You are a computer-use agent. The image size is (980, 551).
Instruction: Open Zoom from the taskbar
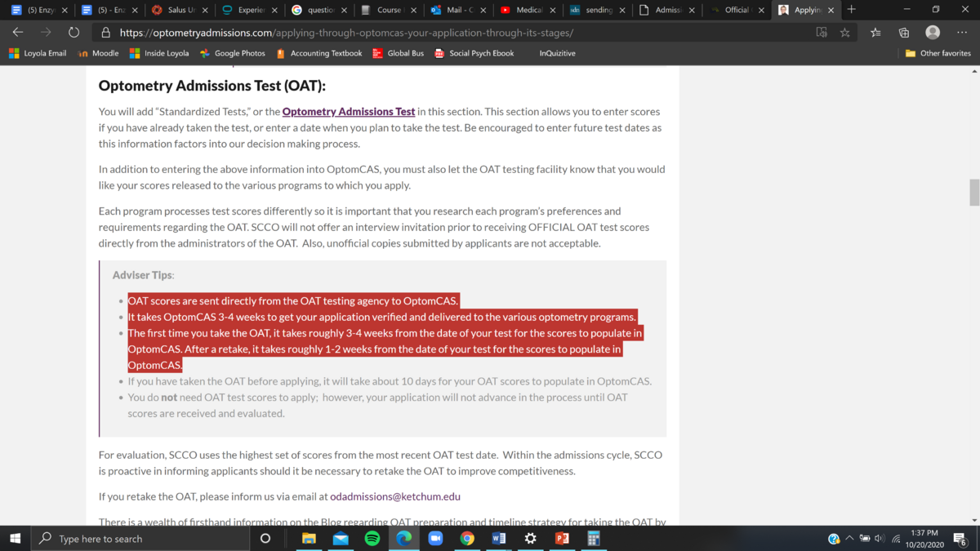pyautogui.click(x=435, y=539)
